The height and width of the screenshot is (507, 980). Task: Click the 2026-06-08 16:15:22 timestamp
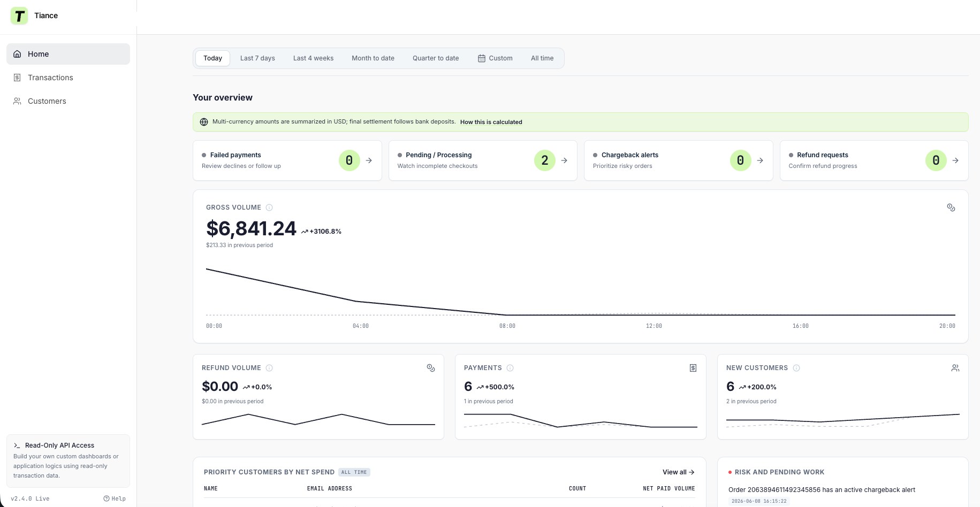coord(759,501)
